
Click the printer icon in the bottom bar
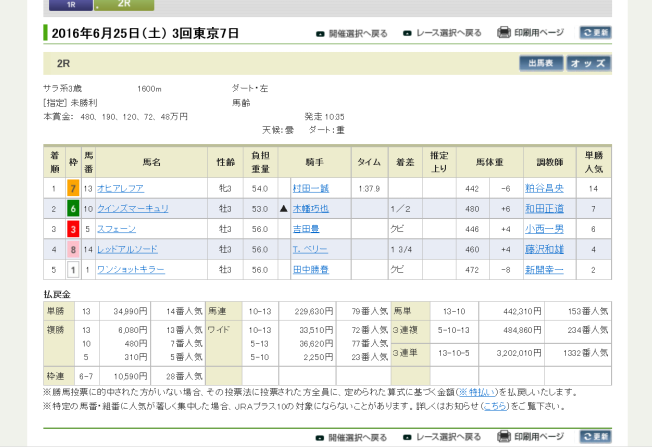504,437
